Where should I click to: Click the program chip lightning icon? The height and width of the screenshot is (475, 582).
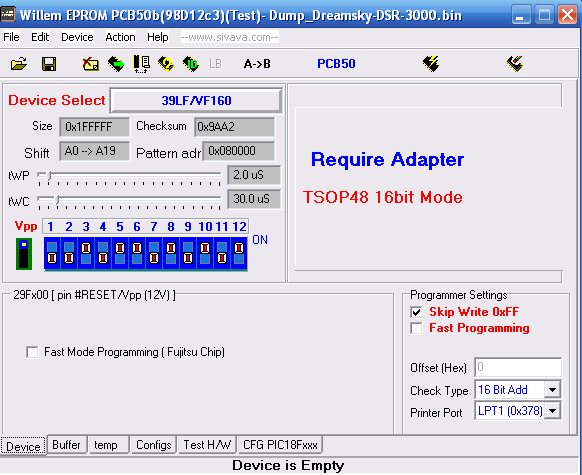click(x=431, y=64)
